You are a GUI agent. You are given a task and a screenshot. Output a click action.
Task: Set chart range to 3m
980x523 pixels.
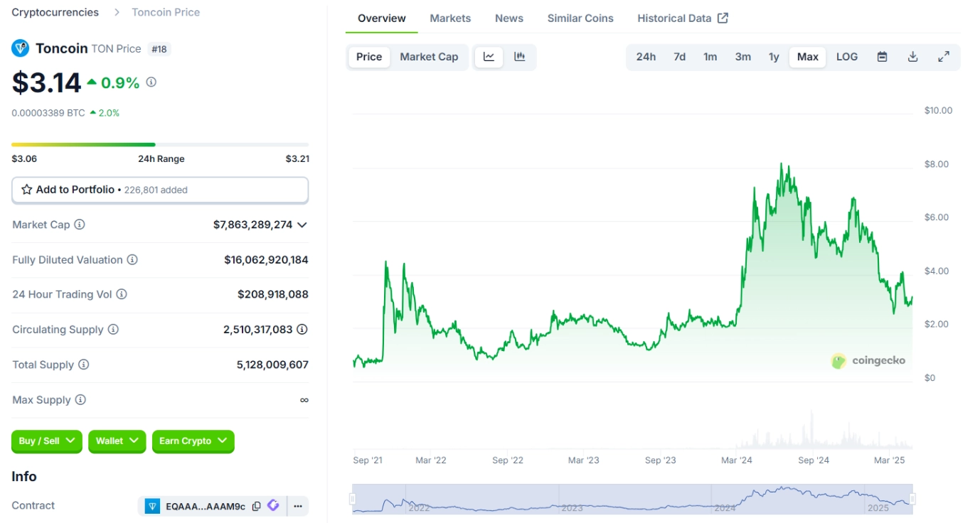click(743, 57)
